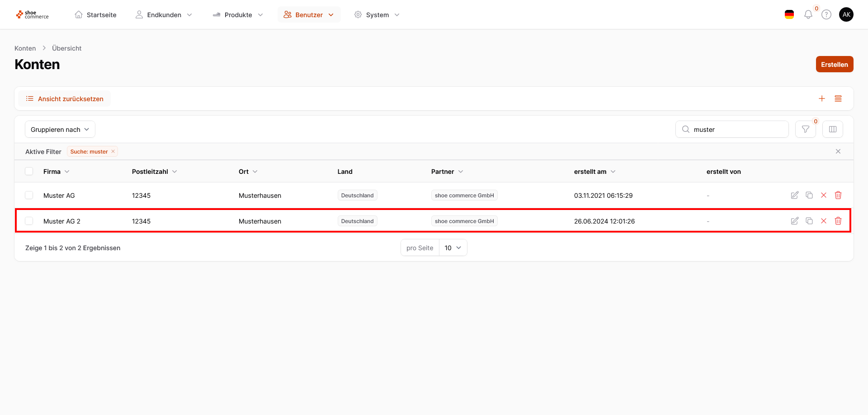This screenshot has height=415, width=868.
Task: Tick the Muster AG 2 checkbox
Action: (x=29, y=221)
